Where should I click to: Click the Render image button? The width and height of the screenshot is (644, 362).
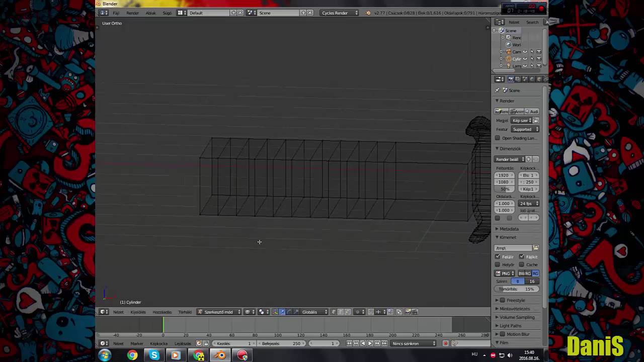coord(502,112)
